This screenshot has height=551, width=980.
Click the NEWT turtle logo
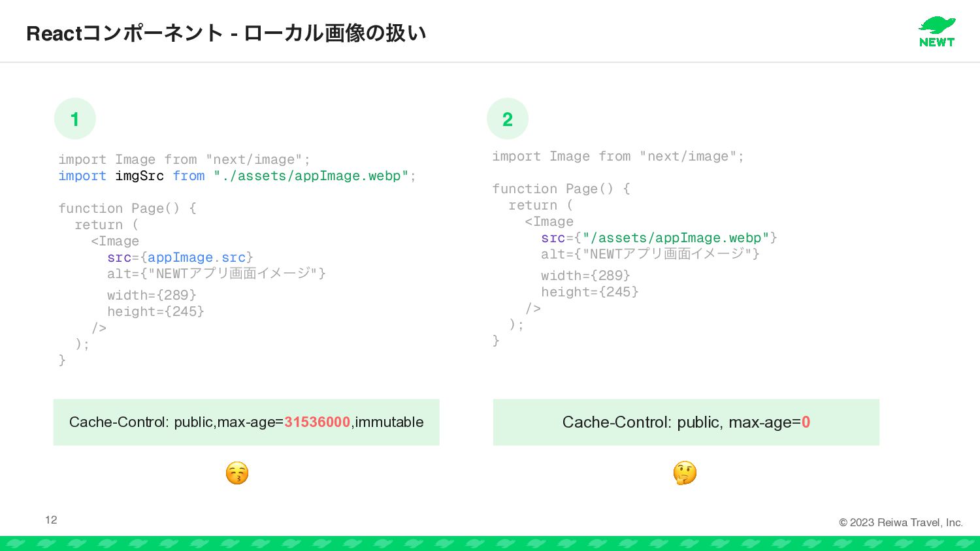(937, 31)
